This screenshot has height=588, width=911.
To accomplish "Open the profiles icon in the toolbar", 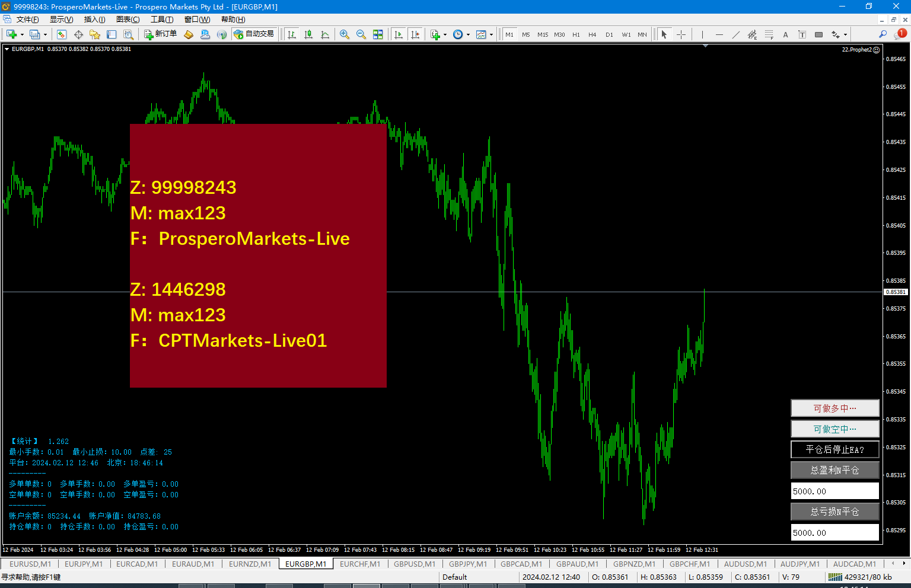I will coord(34,34).
